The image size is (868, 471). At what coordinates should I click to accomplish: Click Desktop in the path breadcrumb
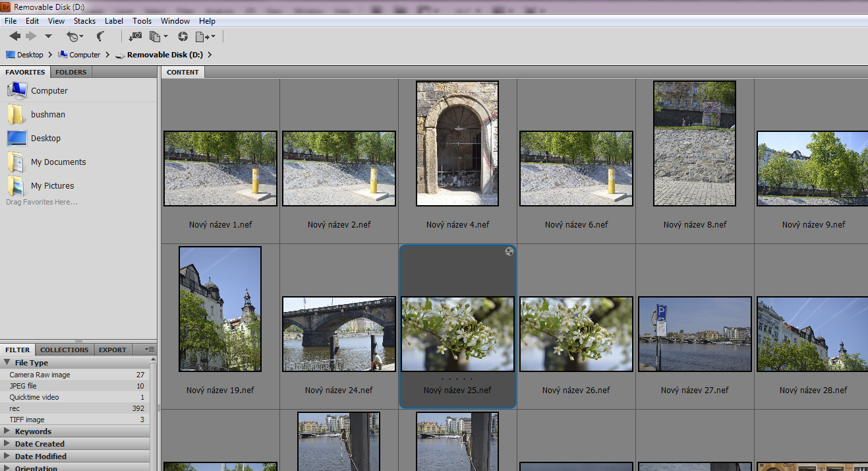click(30, 55)
